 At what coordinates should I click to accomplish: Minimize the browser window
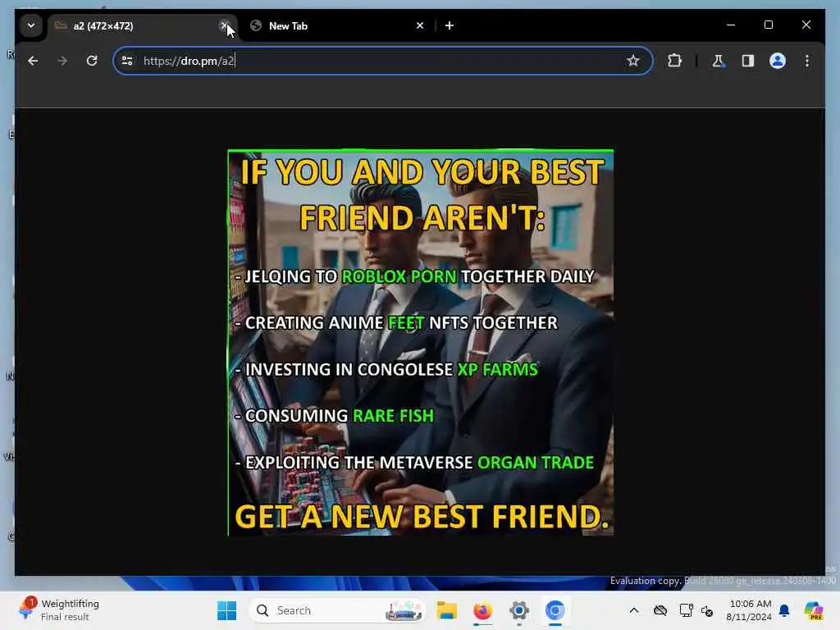tap(731, 25)
